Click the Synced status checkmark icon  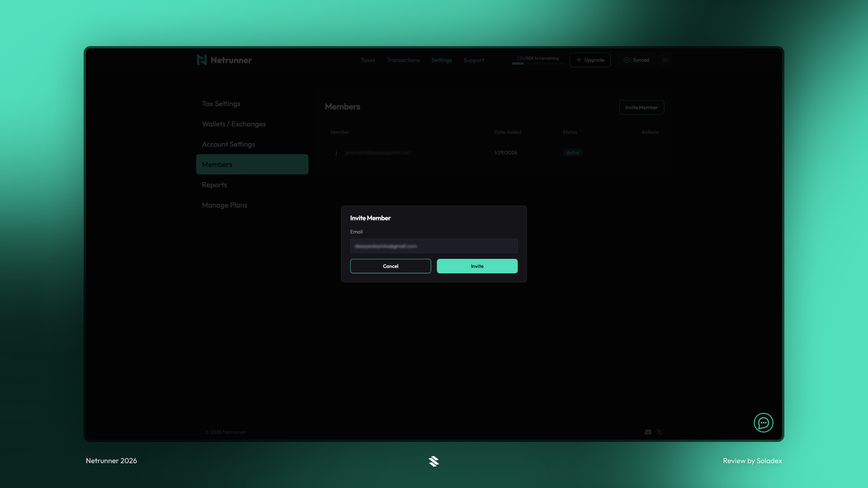click(x=626, y=60)
